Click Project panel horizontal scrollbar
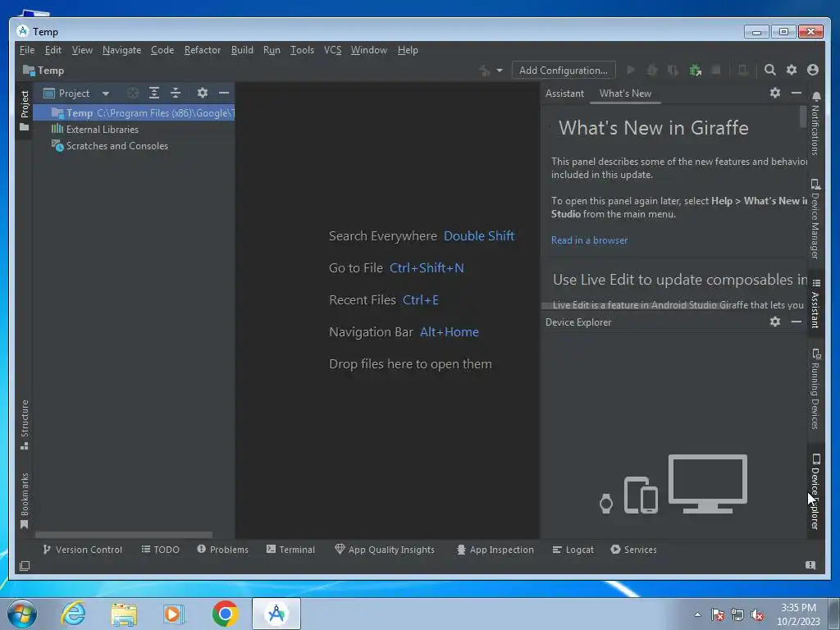The width and height of the screenshot is (840, 630). point(124,535)
